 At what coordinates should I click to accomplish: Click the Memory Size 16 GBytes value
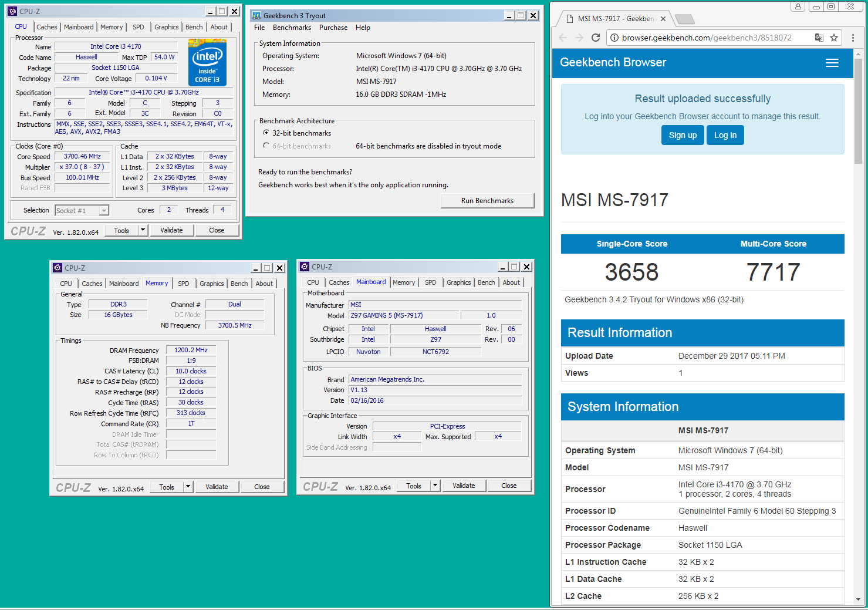[x=119, y=315]
